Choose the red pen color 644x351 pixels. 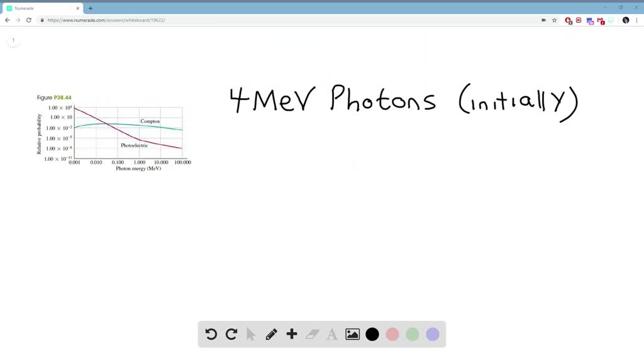392,334
